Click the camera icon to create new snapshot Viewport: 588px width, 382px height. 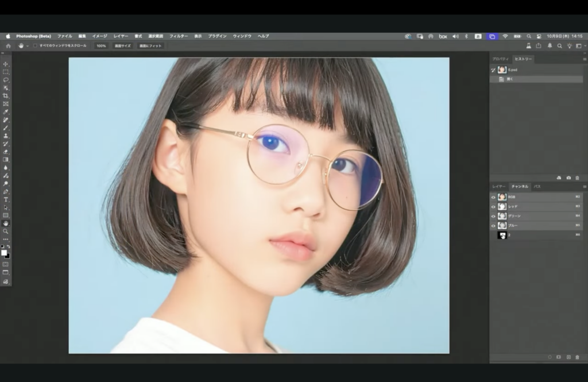coord(568,178)
